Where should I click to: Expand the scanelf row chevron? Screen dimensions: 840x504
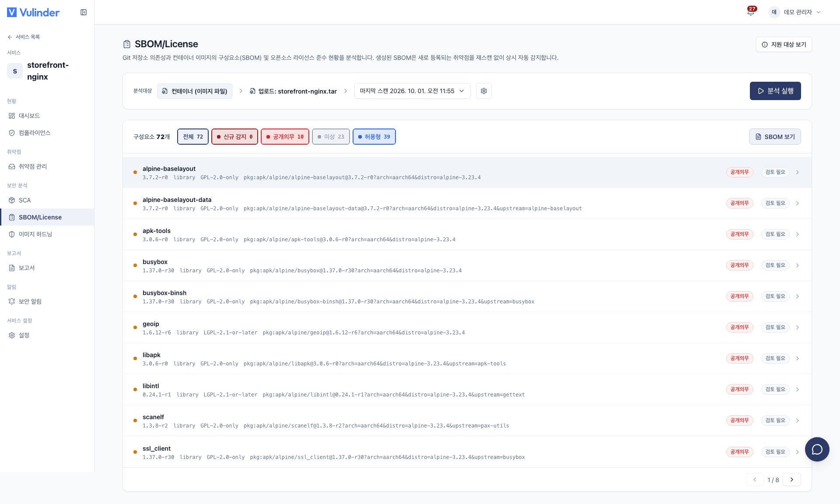point(798,421)
